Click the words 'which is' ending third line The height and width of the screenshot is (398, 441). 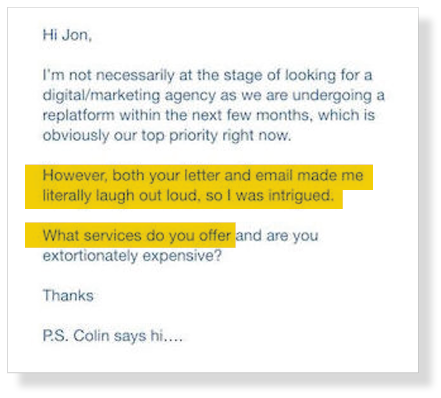(346, 115)
